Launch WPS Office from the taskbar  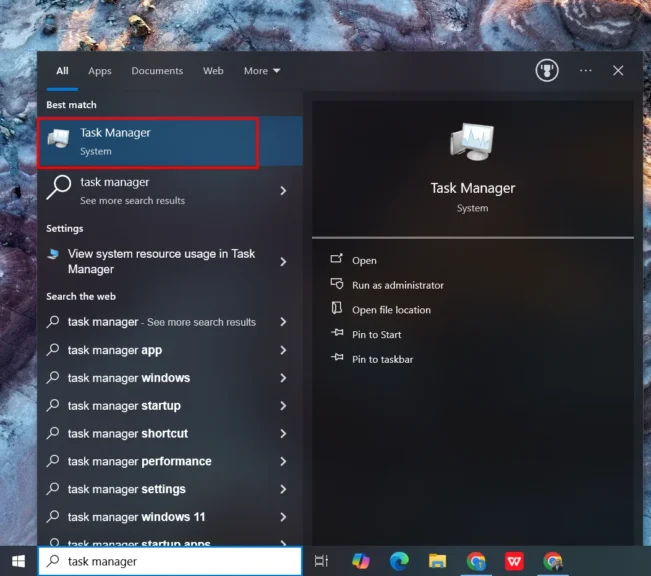coord(514,561)
